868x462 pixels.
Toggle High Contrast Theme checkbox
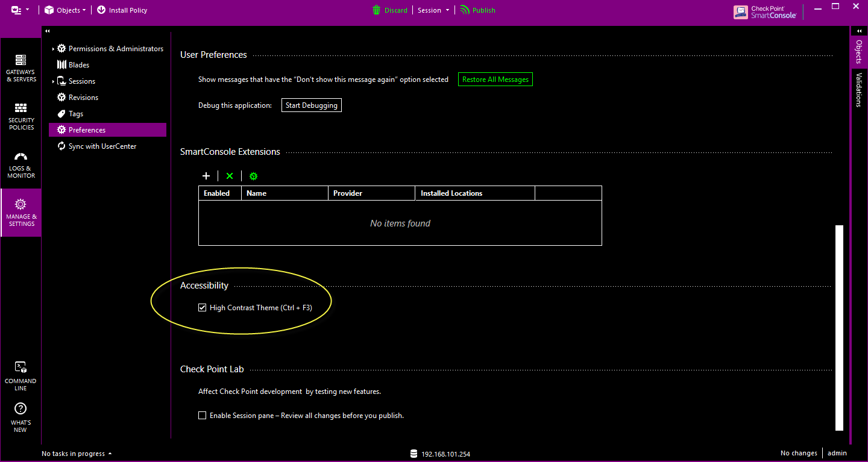tap(203, 308)
